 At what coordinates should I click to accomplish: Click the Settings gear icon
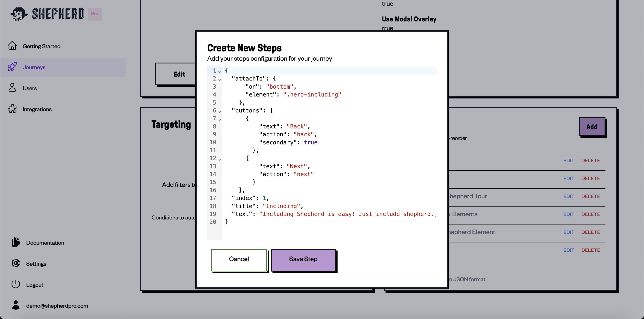tap(16, 263)
